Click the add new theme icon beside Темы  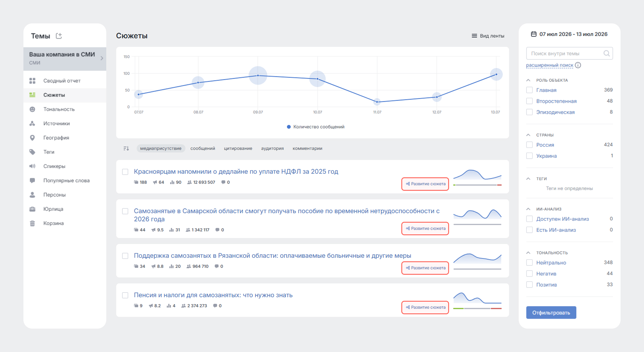point(59,36)
